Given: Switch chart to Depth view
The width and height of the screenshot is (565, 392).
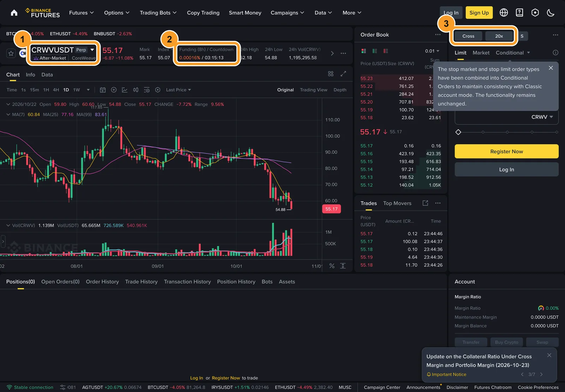Looking at the screenshot, I should click(x=340, y=90).
